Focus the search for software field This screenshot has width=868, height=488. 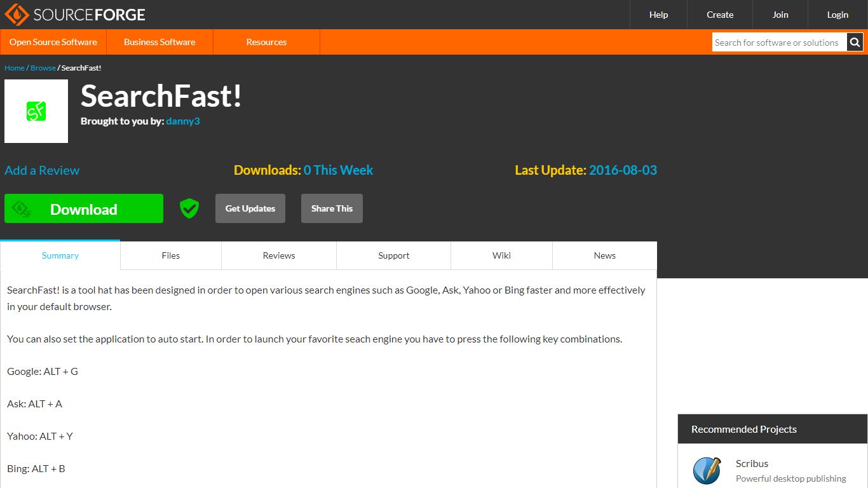[780, 43]
